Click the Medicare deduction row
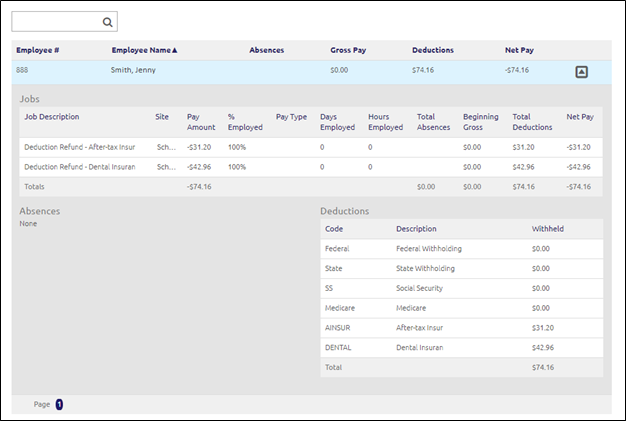The width and height of the screenshot is (626, 421). click(411, 308)
